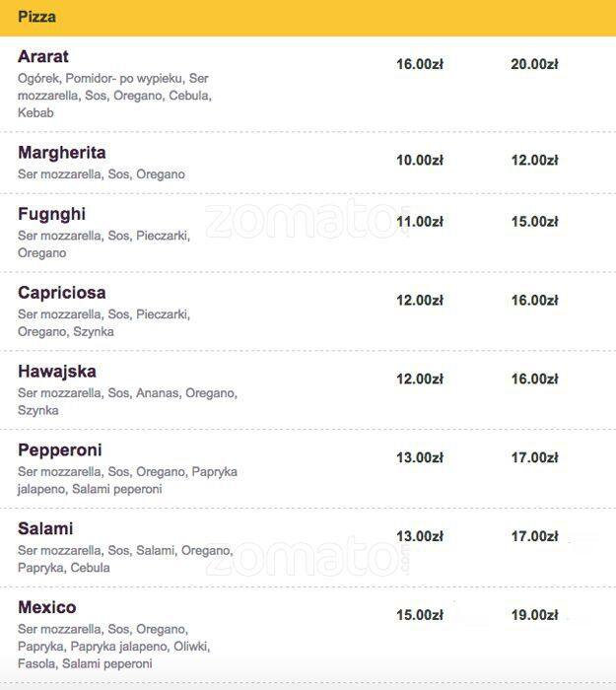Click the Salami pizza title
Image resolution: width=616 pixels, height=690 pixels.
click(45, 529)
